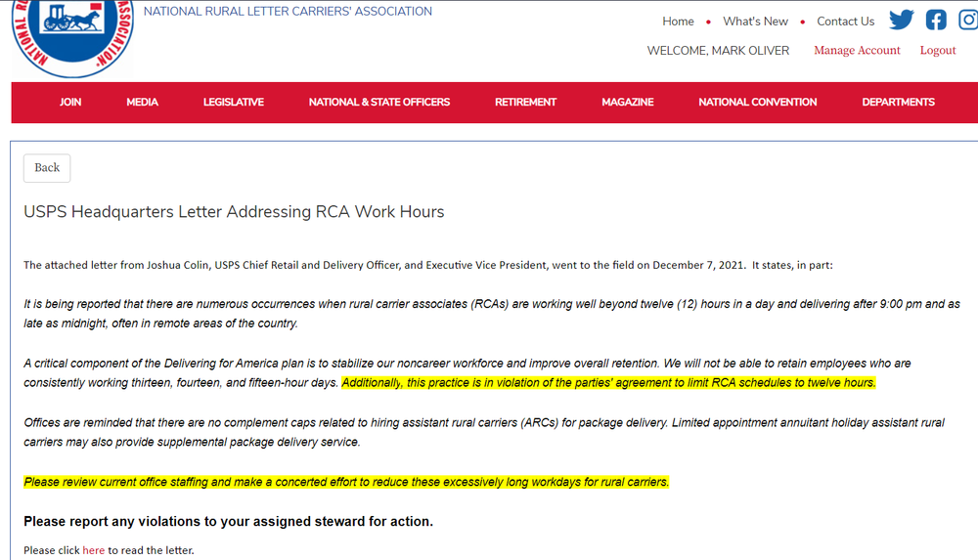The width and height of the screenshot is (978, 560).
Task: Open the MEDIA menu item
Action: point(142,103)
